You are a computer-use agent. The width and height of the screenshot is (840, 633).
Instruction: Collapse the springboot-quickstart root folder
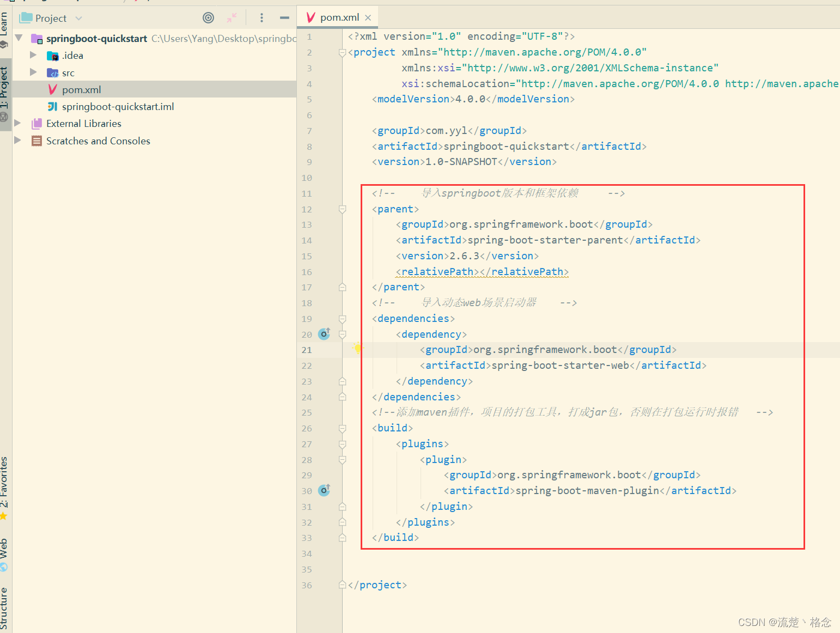point(19,38)
